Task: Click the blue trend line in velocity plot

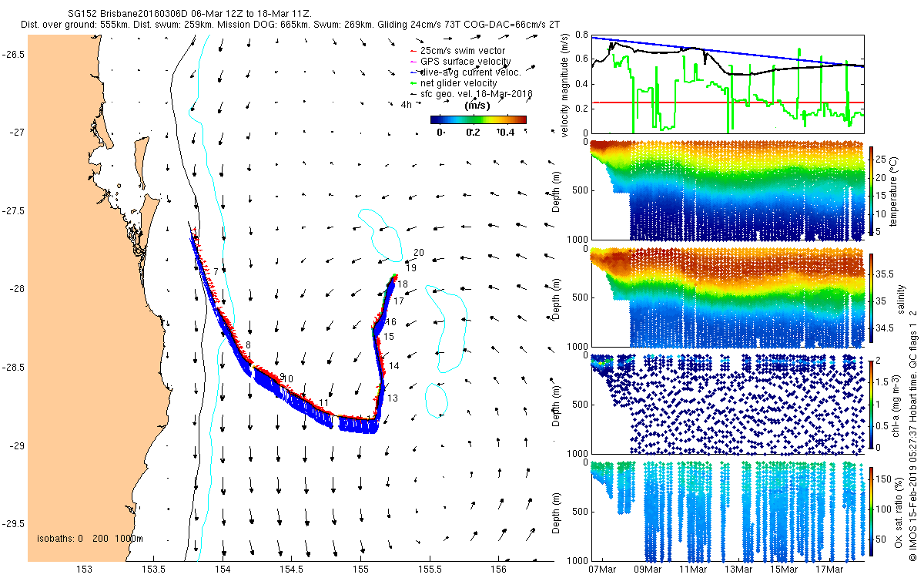Action: point(727,52)
